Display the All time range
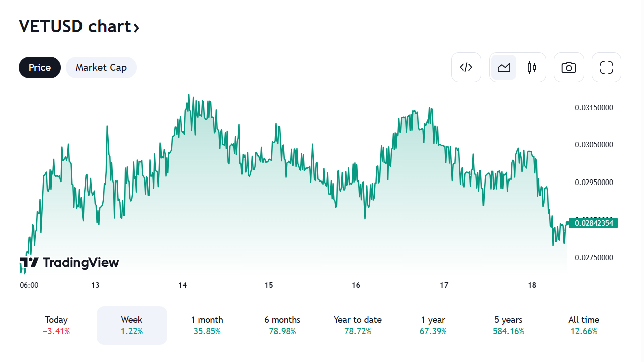644x362 pixels. coord(584,325)
